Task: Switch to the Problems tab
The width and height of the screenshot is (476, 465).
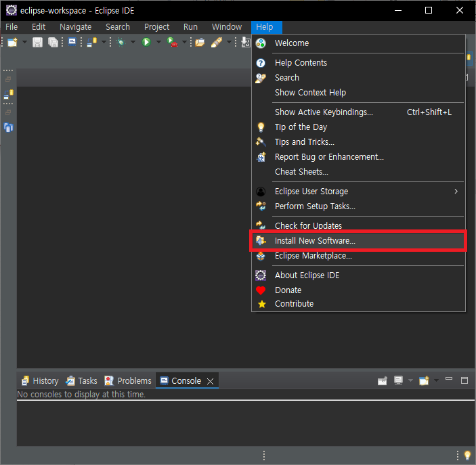Action: [x=128, y=381]
